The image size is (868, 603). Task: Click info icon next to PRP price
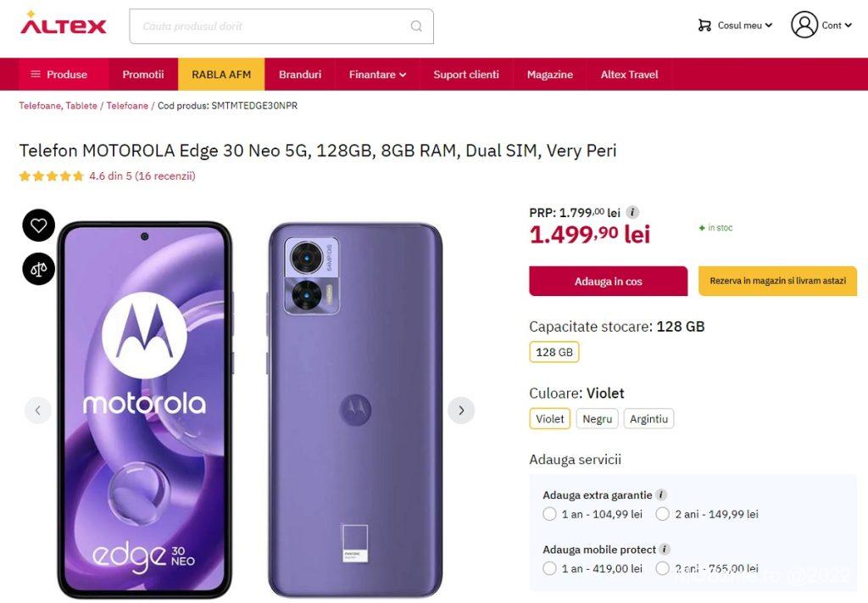632,213
